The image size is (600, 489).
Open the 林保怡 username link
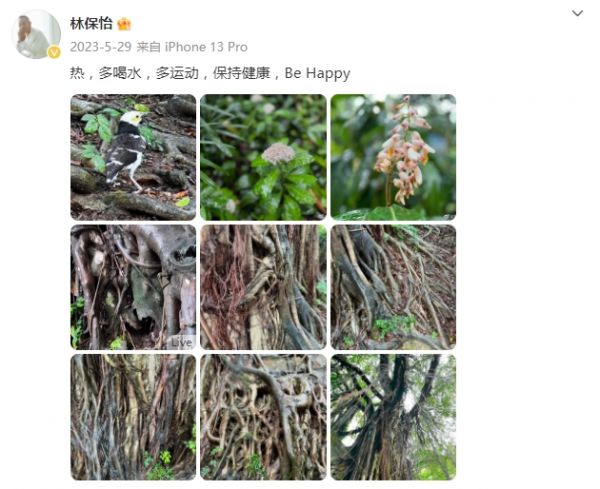click(91, 24)
